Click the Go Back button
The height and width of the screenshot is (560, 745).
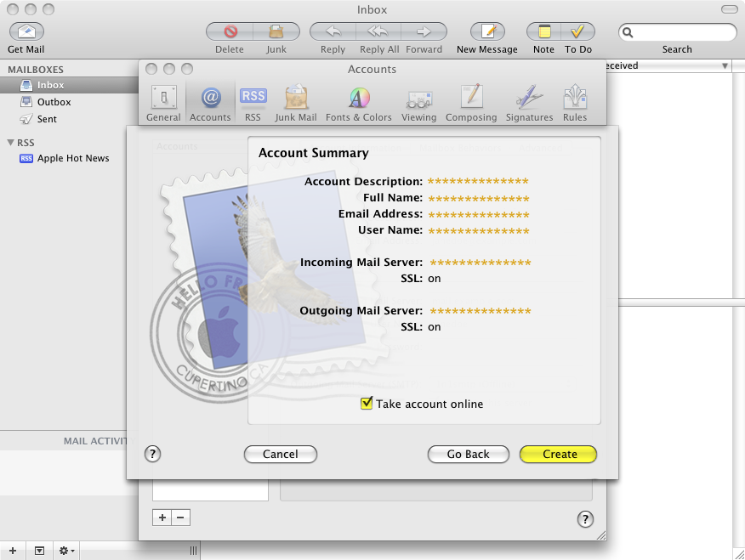click(x=468, y=454)
